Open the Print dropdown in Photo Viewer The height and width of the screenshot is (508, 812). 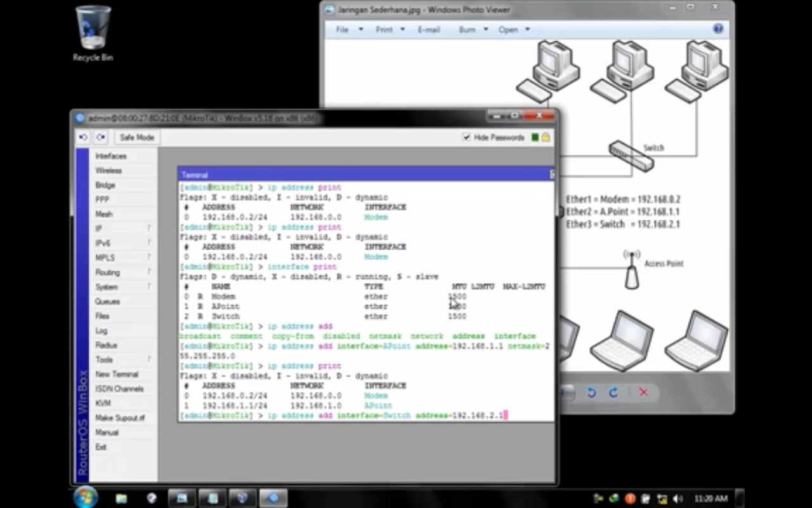(390, 29)
